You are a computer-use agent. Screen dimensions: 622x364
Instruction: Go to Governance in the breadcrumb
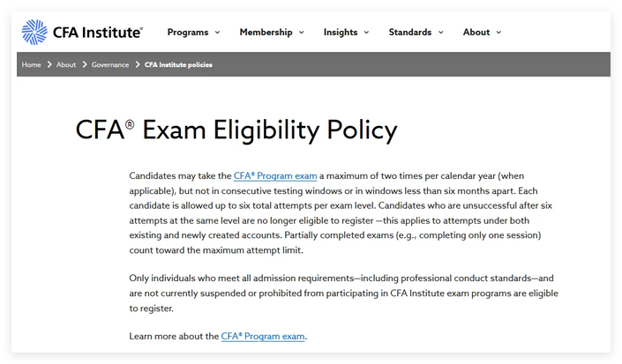coord(110,64)
